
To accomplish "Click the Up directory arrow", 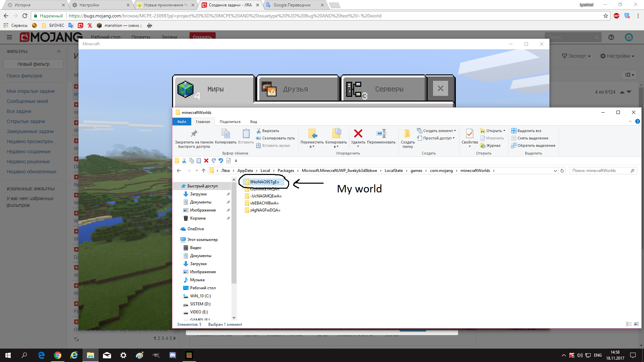I will coord(204,171).
